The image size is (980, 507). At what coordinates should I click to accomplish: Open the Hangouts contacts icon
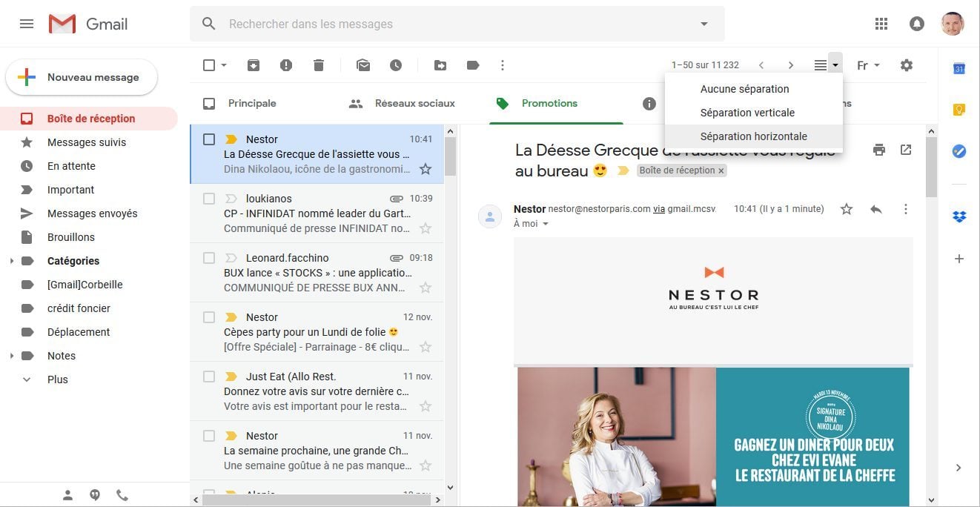[x=68, y=494]
